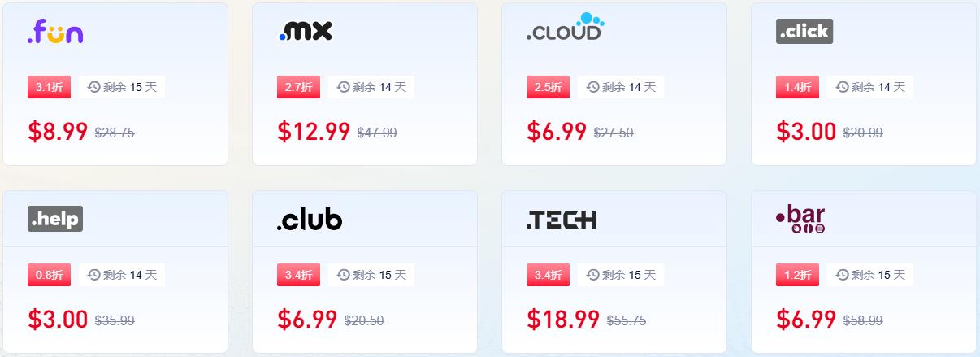The height and width of the screenshot is (357, 980).
Task: Select the $8.99 price
Action: (x=58, y=132)
